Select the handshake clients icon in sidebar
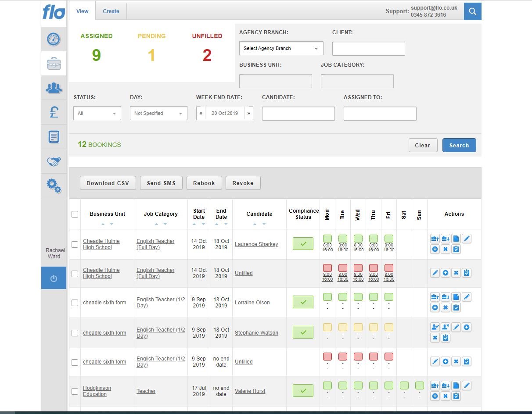Viewport: 532px width, 414px height. point(54,161)
